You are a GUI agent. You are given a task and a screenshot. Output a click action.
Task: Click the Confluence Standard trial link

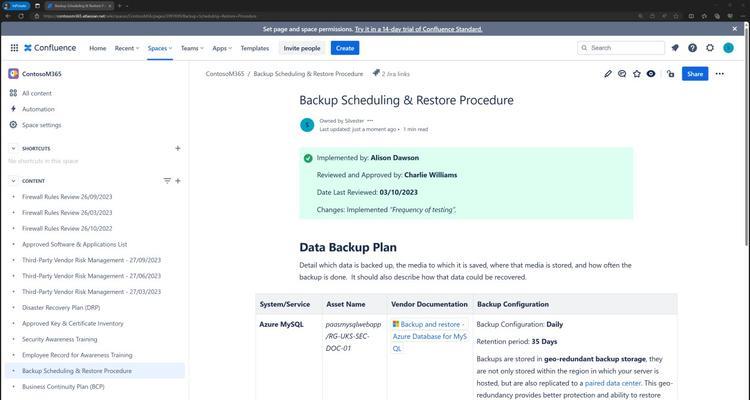(419, 29)
